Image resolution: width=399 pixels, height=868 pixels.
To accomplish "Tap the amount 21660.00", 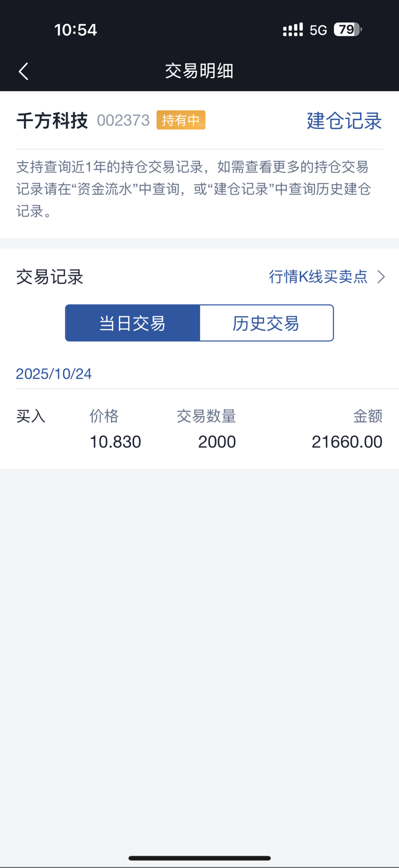I will tap(347, 442).
